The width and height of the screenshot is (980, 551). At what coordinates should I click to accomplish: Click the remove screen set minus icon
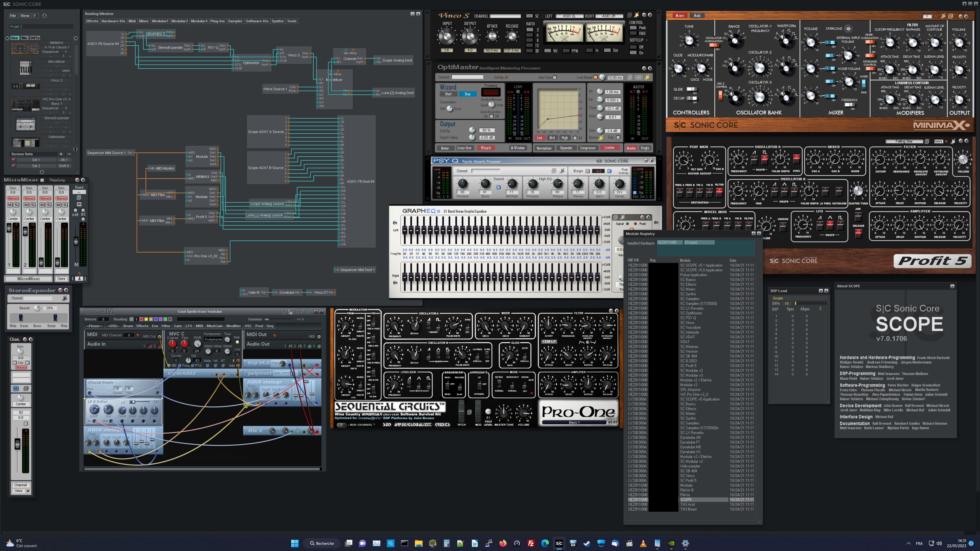pos(69,154)
